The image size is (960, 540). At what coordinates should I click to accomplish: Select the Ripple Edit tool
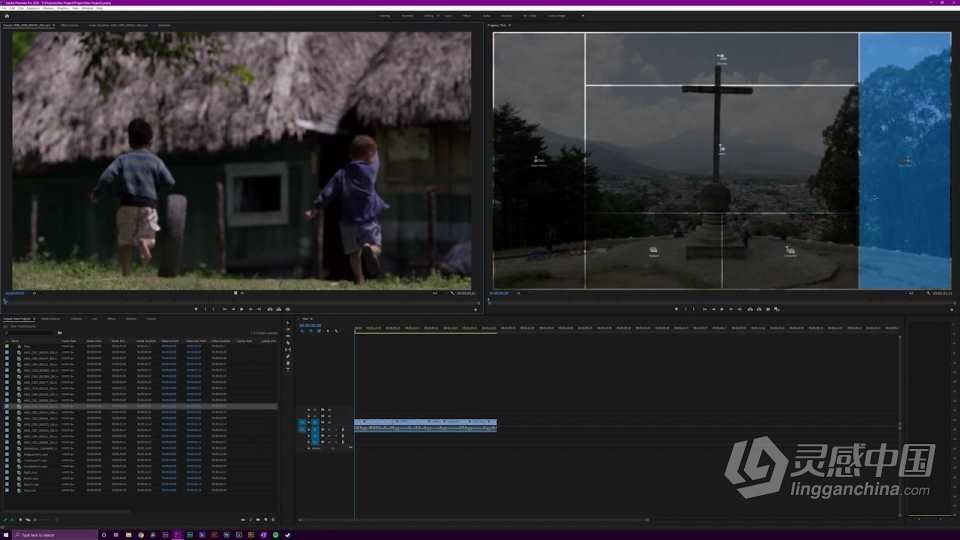point(288,336)
